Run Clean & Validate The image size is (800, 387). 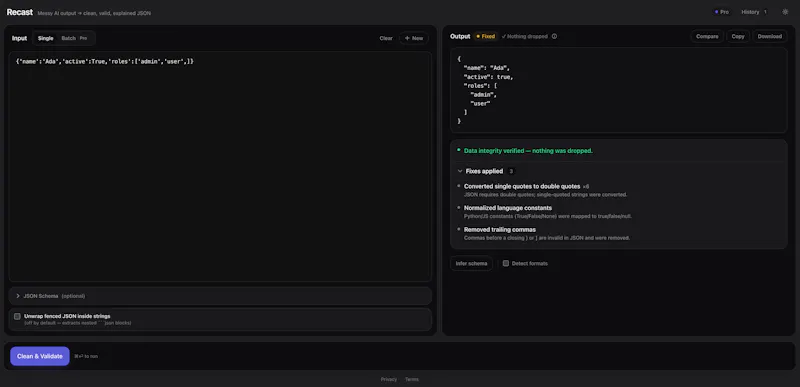click(40, 356)
